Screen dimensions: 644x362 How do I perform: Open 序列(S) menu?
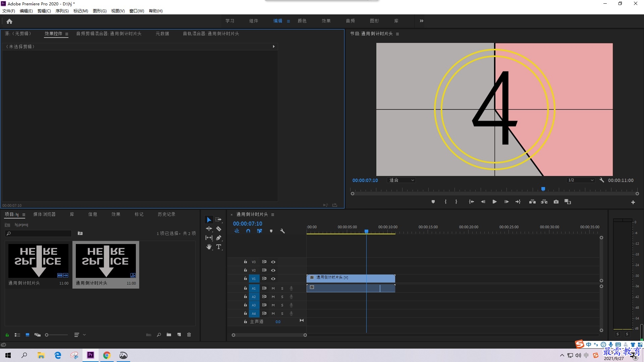pyautogui.click(x=62, y=11)
